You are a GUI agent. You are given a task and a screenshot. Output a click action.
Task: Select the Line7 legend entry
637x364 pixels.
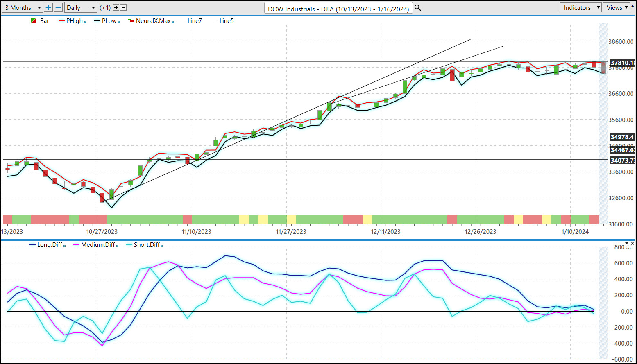tap(192, 21)
